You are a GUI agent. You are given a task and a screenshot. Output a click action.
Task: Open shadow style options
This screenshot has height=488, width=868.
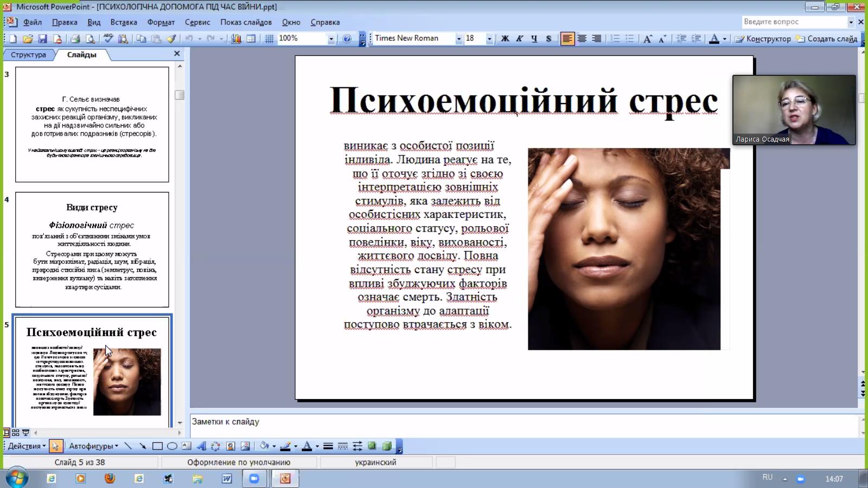[x=372, y=446]
